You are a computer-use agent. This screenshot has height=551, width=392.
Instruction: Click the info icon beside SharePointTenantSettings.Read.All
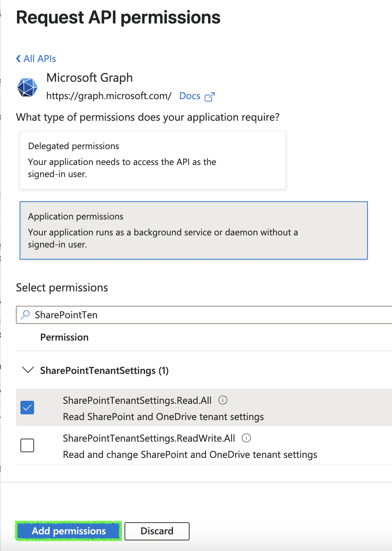click(223, 400)
